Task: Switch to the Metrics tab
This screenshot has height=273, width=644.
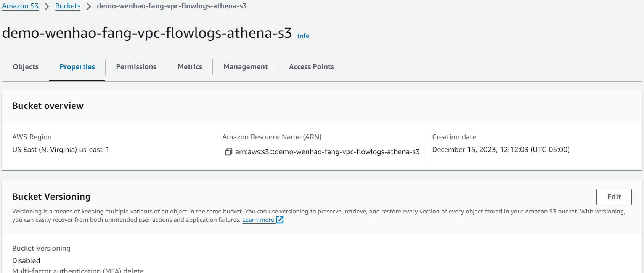Action: (x=190, y=67)
